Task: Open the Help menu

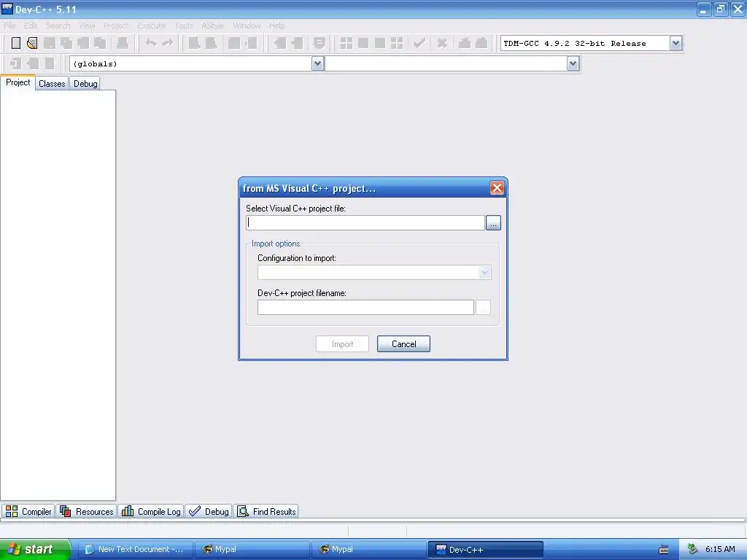Action: 276,26
